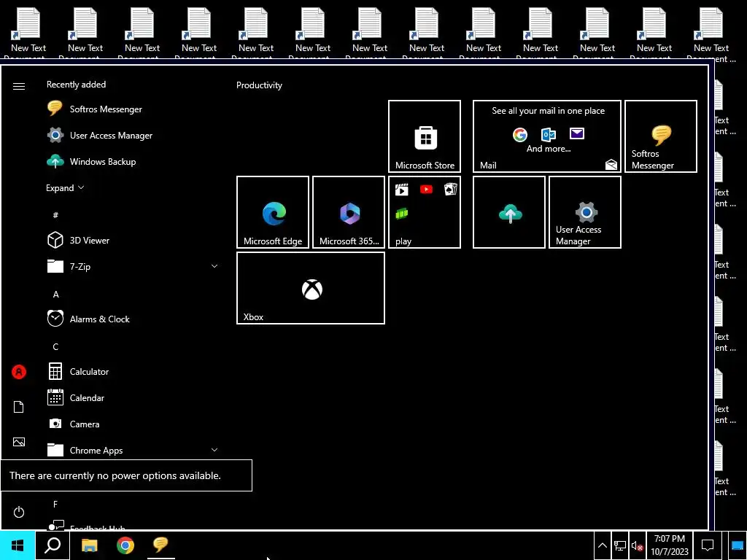747x560 pixels.
Task: Launch User Access Manager from Recently added
Action: [133, 135]
